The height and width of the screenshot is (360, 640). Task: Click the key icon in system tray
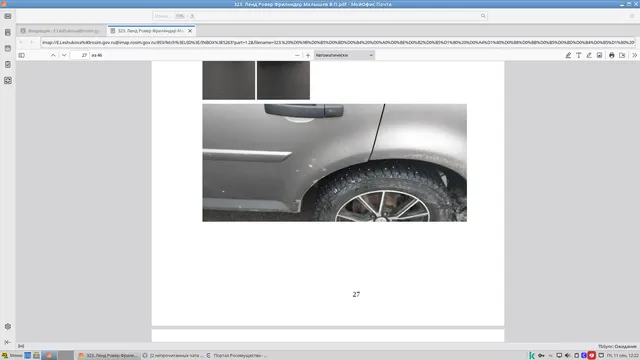541,356
